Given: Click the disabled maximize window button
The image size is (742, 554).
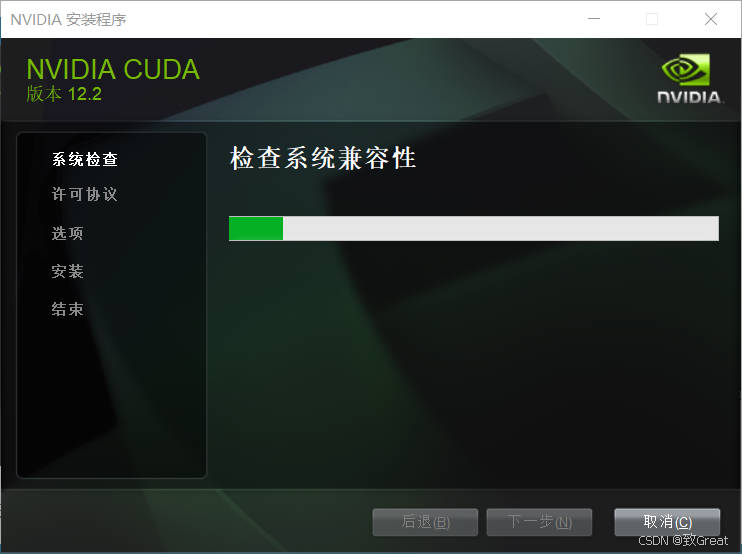Looking at the screenshot, I should (652, 19).
